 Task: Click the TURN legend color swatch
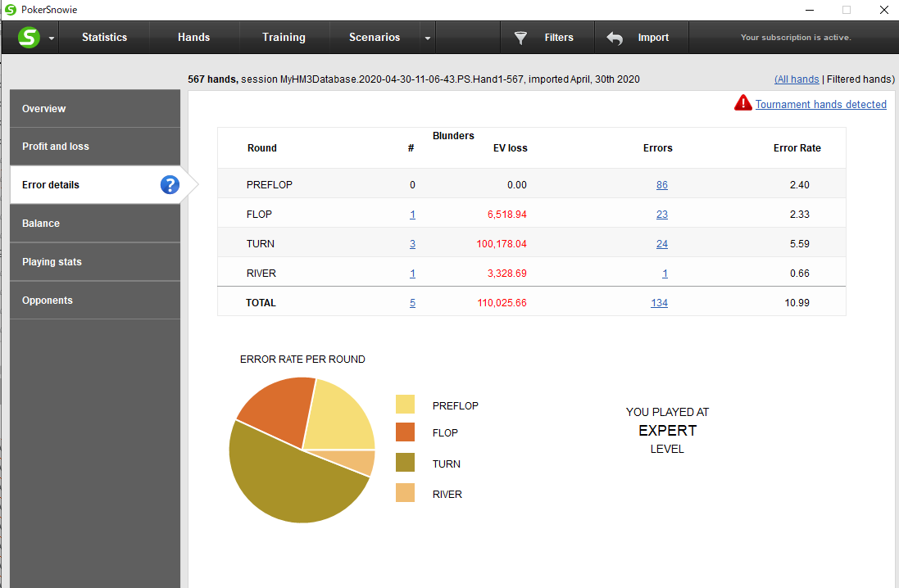[405, 463]
